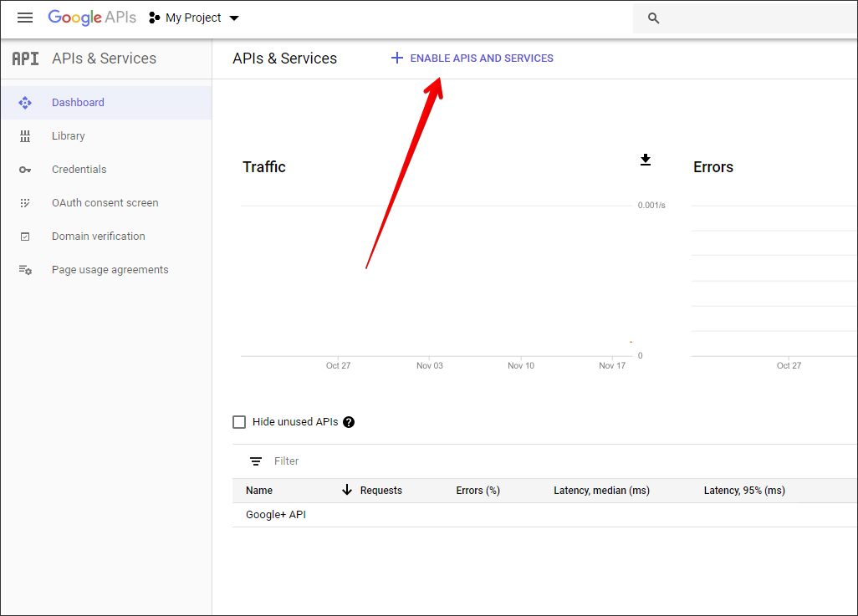The width and height of the screenshot is (858, 616).
Task: Click Enable APIs and Services button
Action: click(x=472, y=58)
